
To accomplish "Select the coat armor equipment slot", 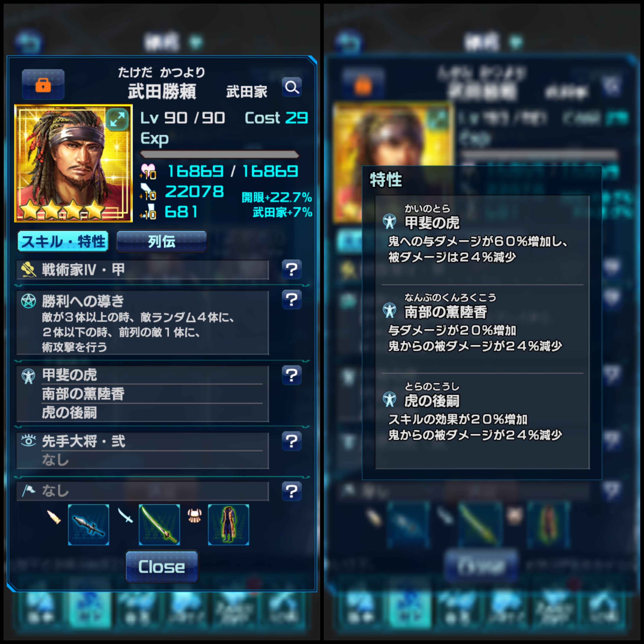I will point(228,525).
